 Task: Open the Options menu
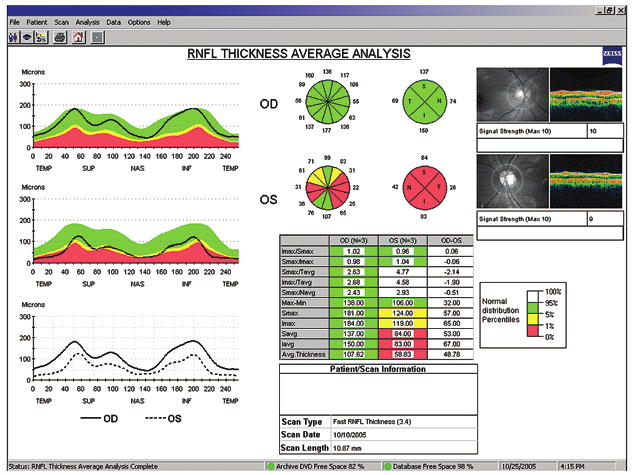pyautogui.click(x=139, y=21)
